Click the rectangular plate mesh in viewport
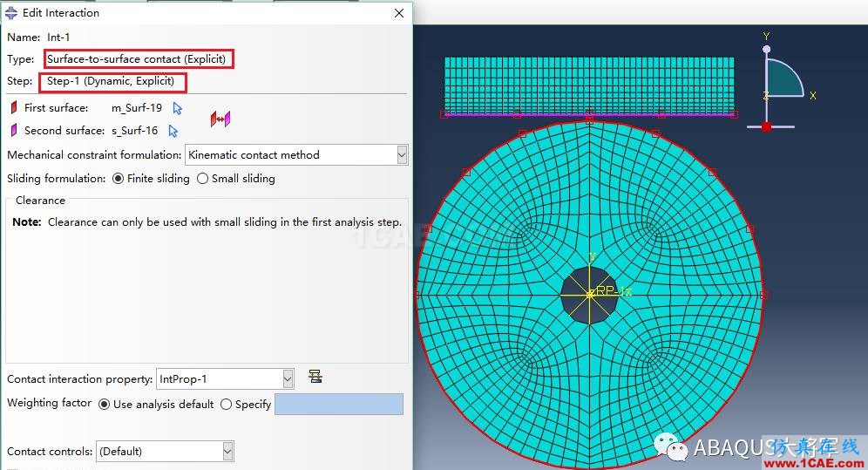This screenshot has height=470, width=868. pyautogui.click(x=589, y=85)
